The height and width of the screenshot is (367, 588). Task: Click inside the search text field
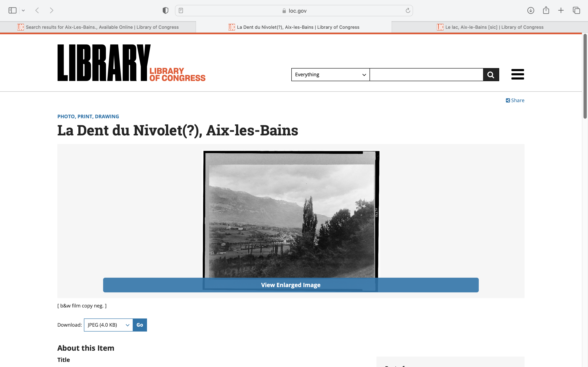click(426, 74)
